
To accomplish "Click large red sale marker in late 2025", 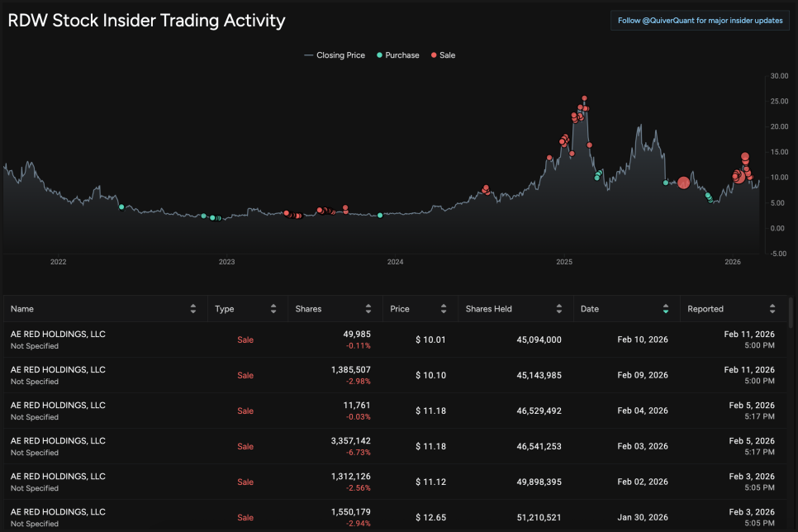I will (683, 183).
